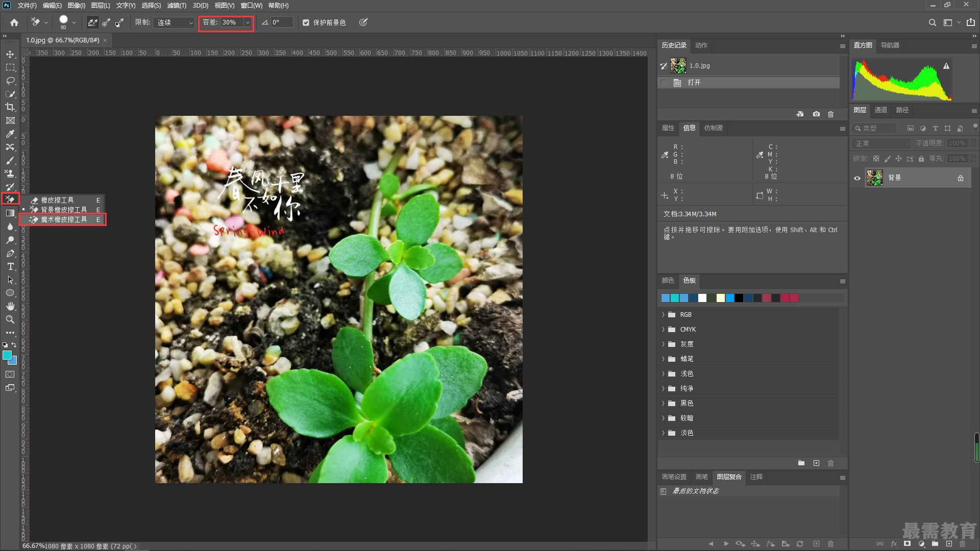Viewport: 980px width, 551px height.
Task: Open the brush preset picker arrow
Action: (x=74, y=22)
